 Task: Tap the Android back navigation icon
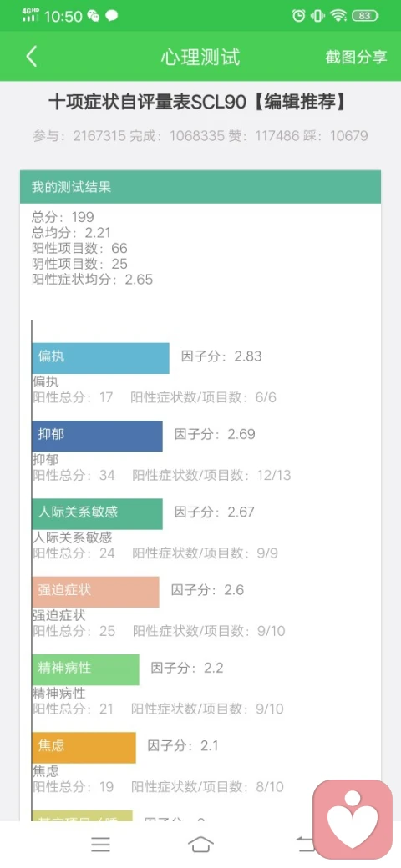(305, 844)
